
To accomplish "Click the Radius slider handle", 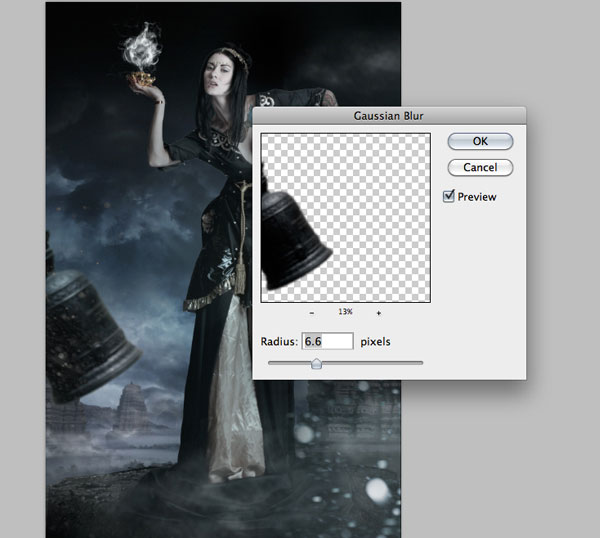I will coord(316,364).
